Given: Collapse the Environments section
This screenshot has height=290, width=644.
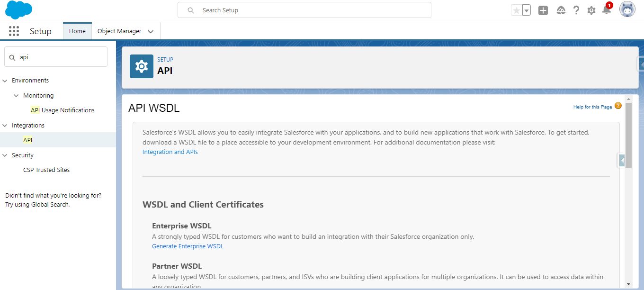Looking at the screenshot, I should tap(5, 81).
